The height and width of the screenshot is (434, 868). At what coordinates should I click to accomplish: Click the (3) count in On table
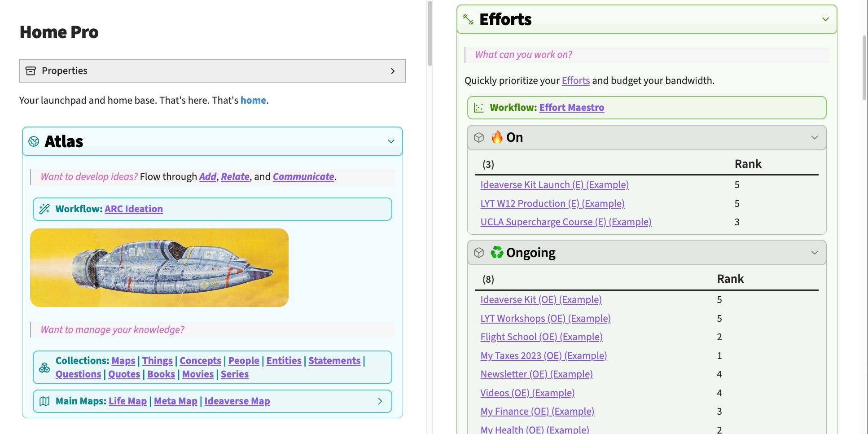coord(488,165)
